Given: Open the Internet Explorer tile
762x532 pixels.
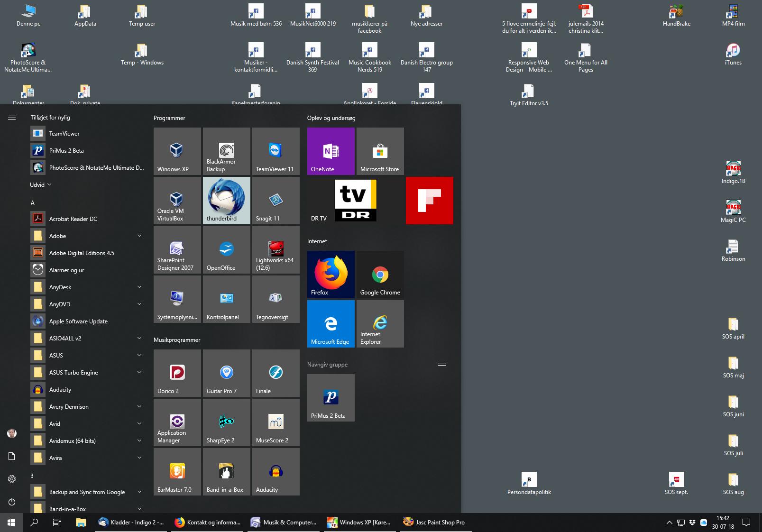Looking at the screenshot, I should (380, 324).
